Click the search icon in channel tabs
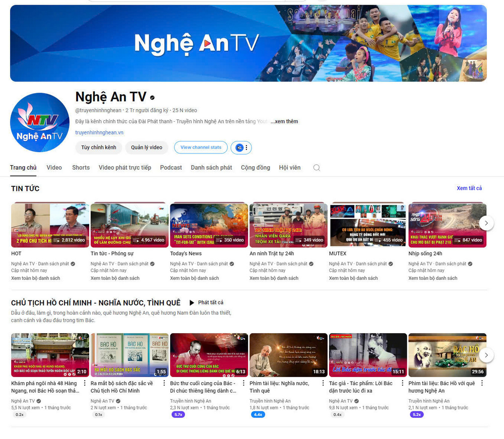Screen dimensions: 504x439 point(317,168)
